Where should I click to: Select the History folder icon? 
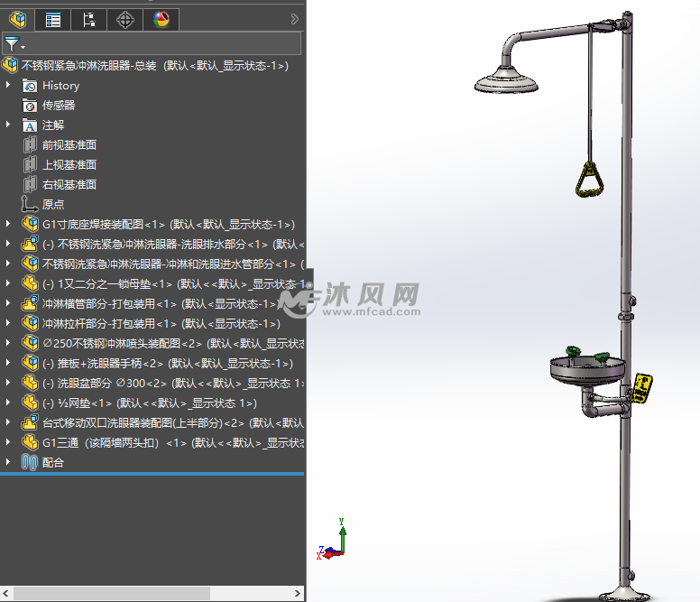pos(30,86)
